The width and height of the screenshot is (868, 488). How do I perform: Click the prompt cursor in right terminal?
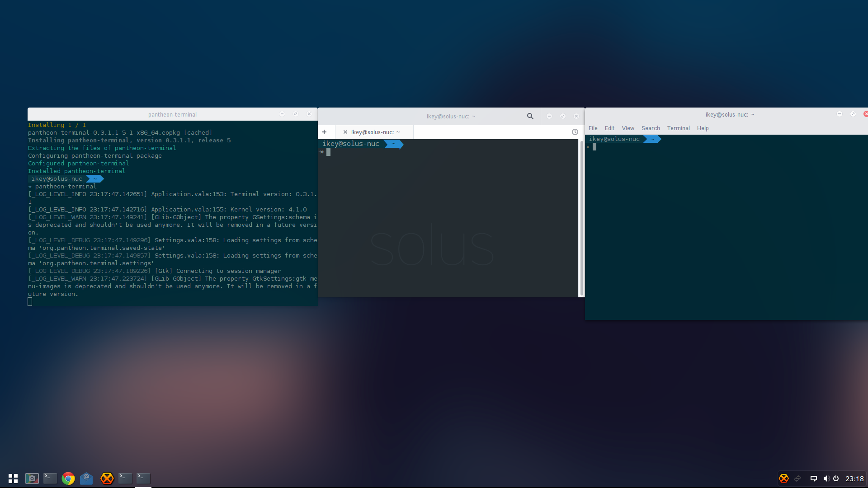pos(594,147)
